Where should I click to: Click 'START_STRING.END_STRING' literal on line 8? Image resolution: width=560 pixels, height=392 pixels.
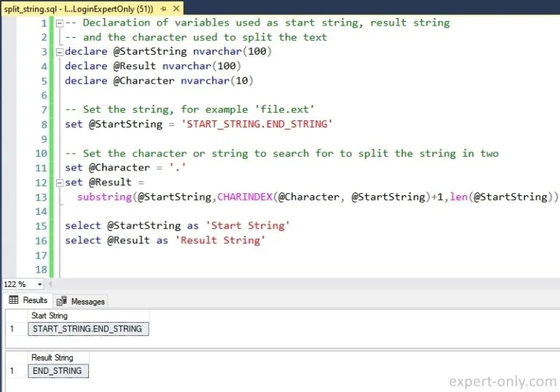coord(257,125)
